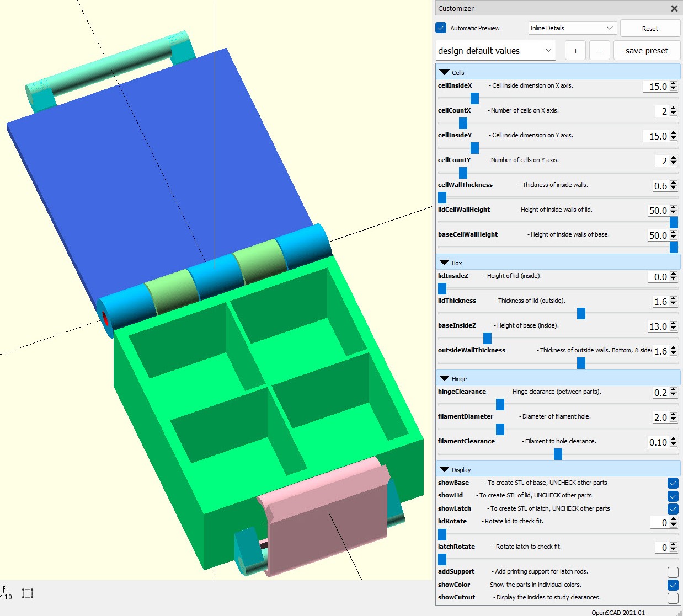
Task: Disable the showLid option
Action: point(673,496)
